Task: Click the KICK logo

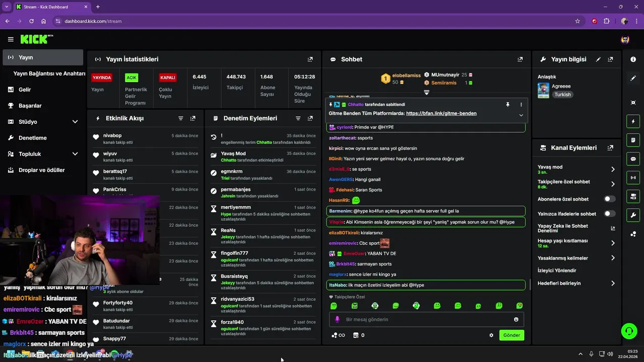Action: [x=37, y=39]
